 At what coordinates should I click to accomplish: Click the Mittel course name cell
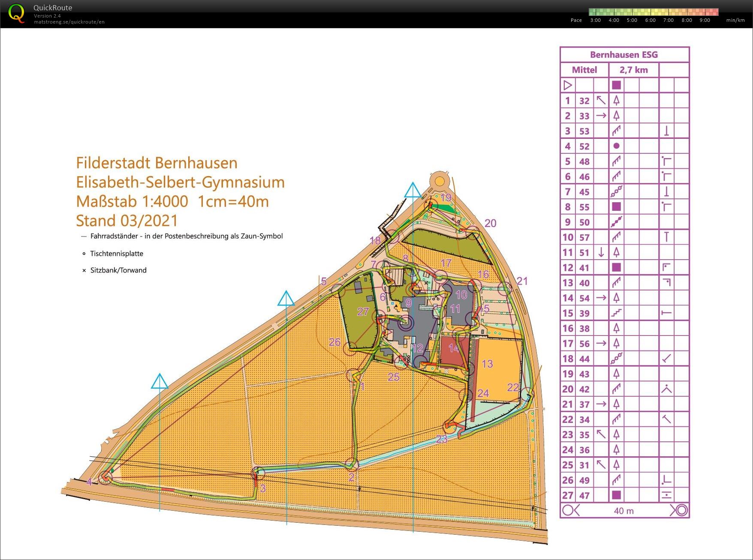pyautogui.click(x=584, y=70)
